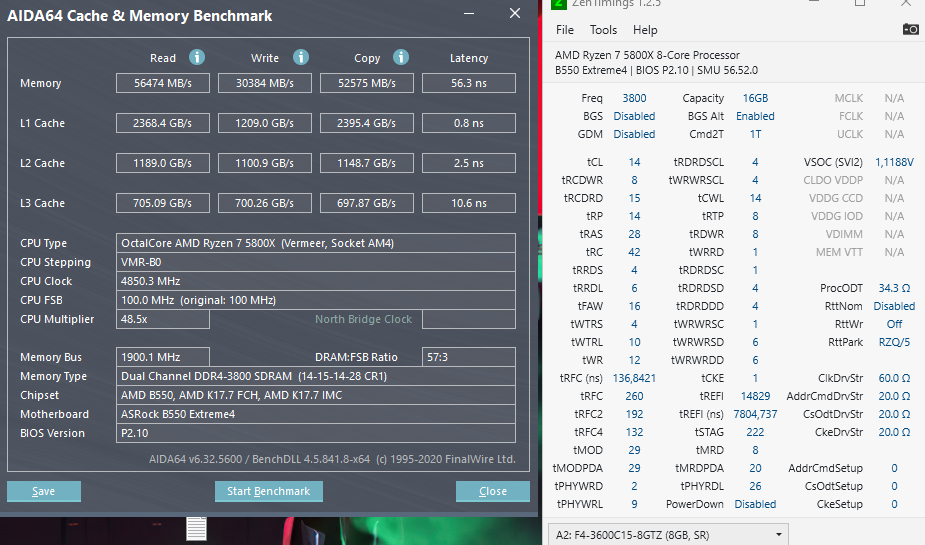Click the L2 Cache latency 2.5 ns value
This screenshot has width=925, height=545.
[469, 163]
